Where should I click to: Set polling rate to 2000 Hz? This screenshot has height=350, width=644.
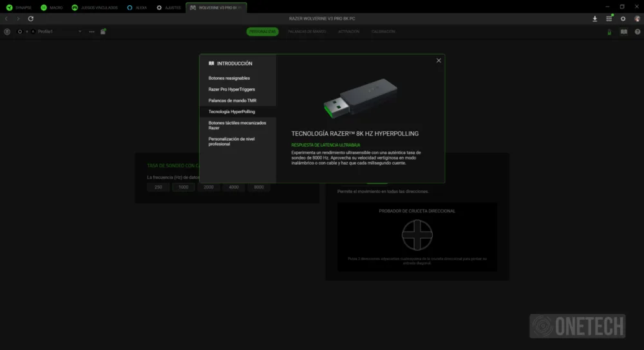[x=209, y=187]
